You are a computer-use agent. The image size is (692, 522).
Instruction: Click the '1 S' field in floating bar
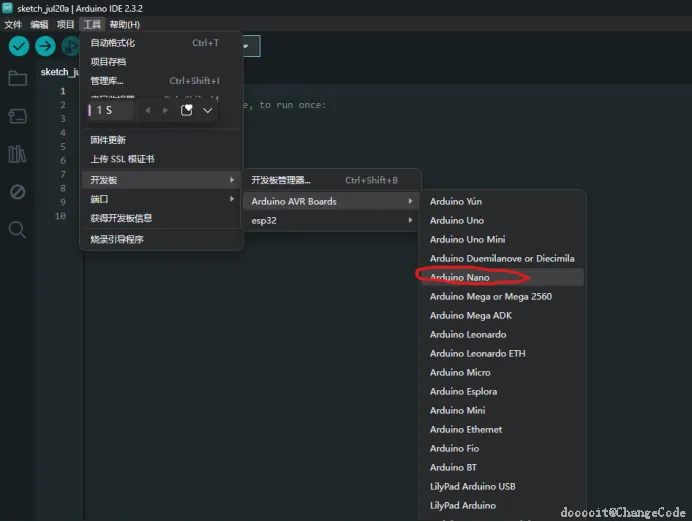click(x=111, y=110)
